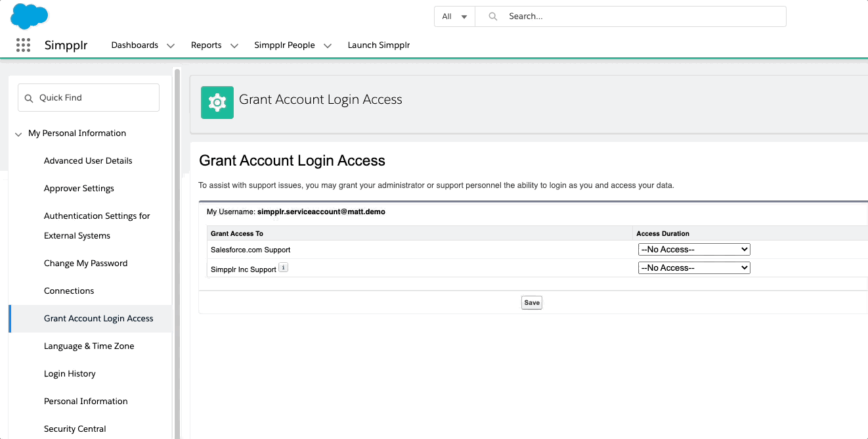Screen dimensions: 868x439
Task: Go to Advanced User Details
Action: click(x=88, y=161)
